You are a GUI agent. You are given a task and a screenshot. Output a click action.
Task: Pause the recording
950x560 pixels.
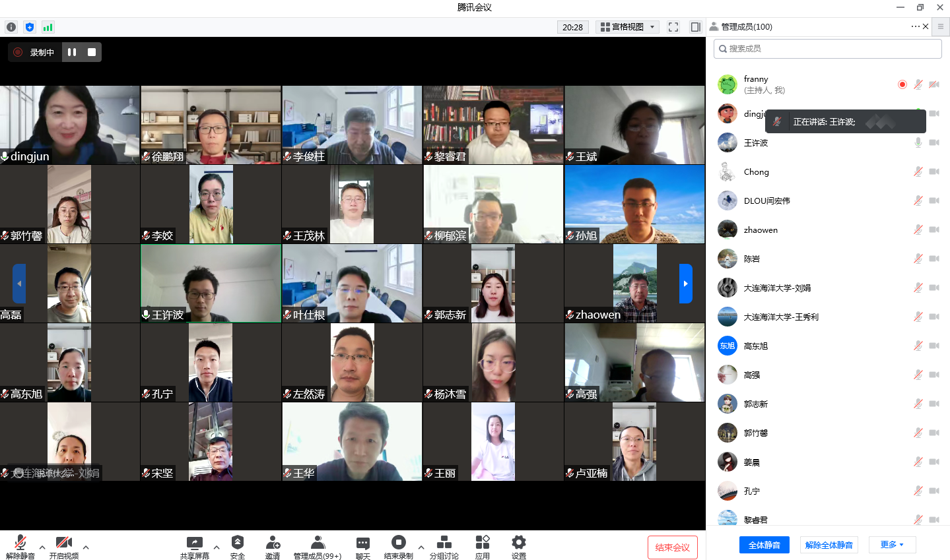(x=72, y=52)
